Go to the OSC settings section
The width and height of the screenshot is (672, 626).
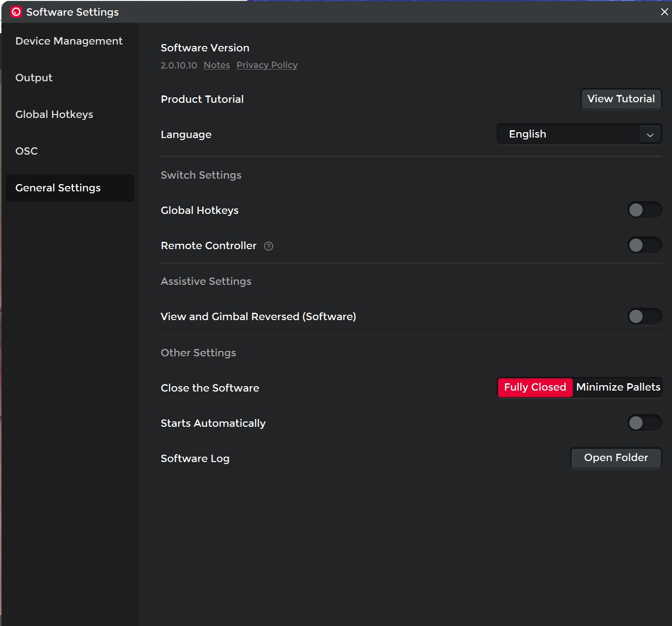[26, 151]
